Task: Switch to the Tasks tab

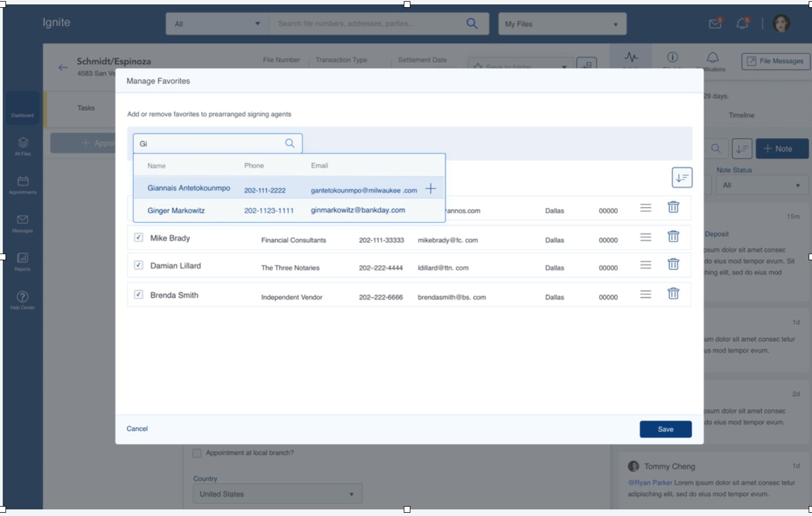Action: point(86,108)
